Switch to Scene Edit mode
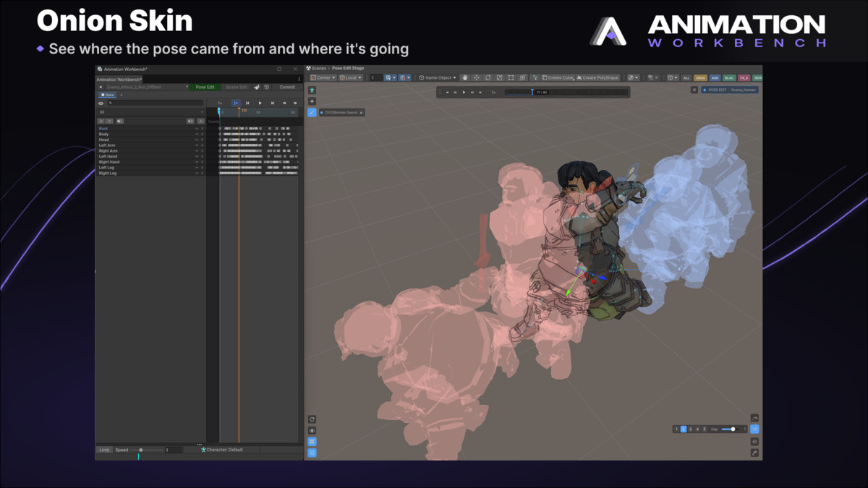The height and width of the screenshot is (488, 868). coord(237,87)
